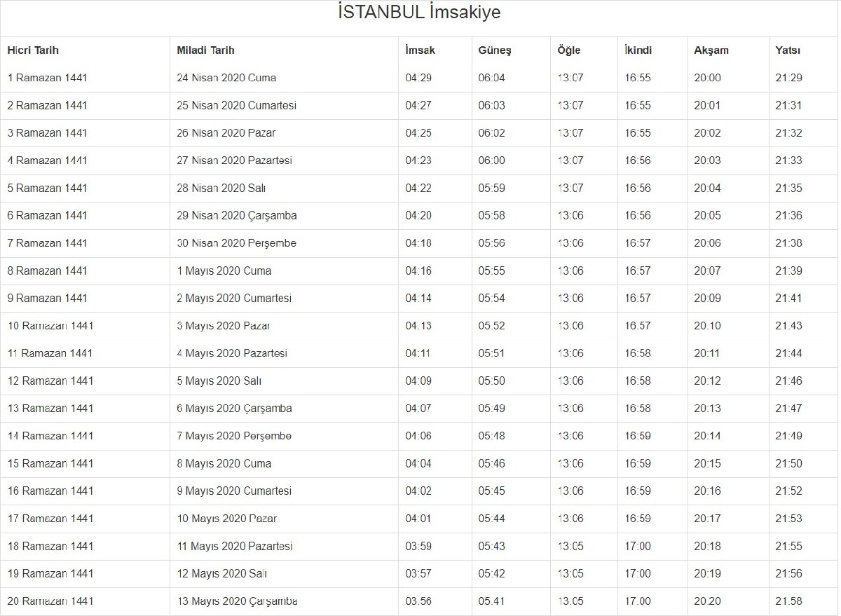841x616 pixels.
Task: Click İmsak time 04:20
Action: (418, 216)
